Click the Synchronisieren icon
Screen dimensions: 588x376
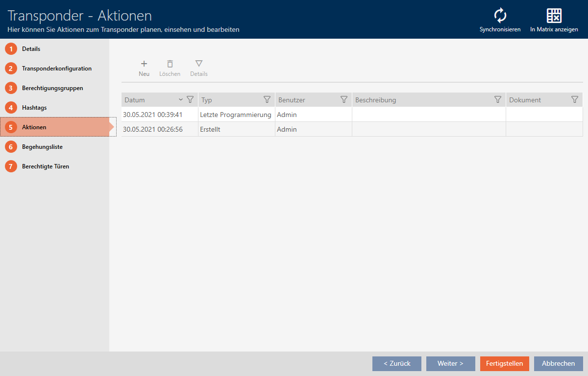(x=500, y=16)
